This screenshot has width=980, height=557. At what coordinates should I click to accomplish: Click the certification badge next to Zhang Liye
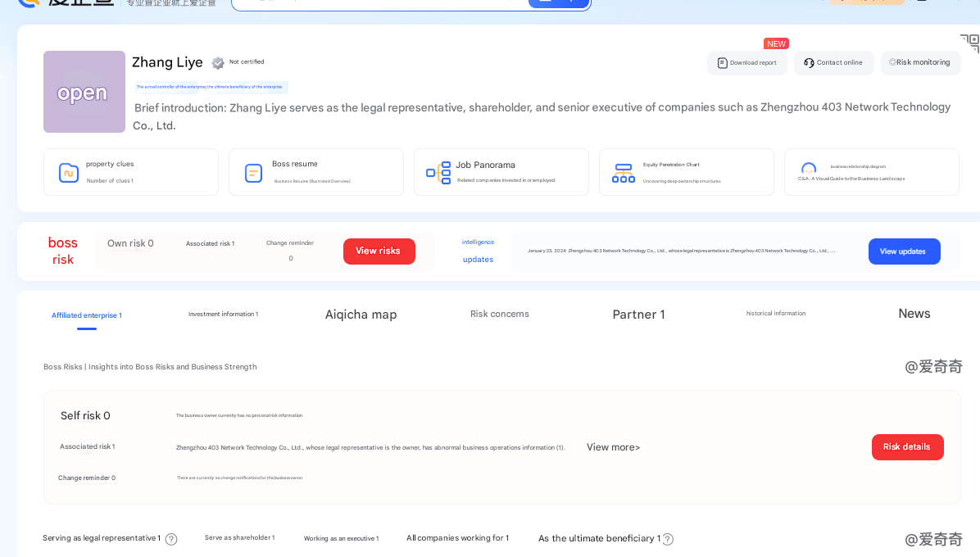tap(218, 63)
